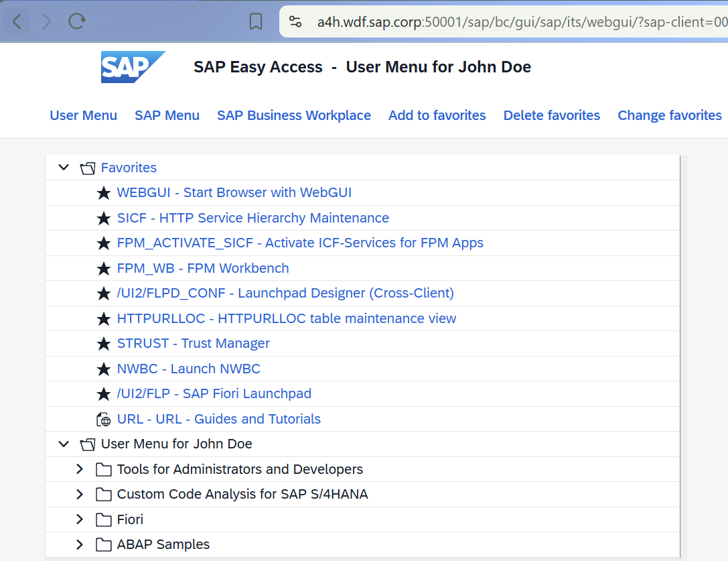Expand Tools for Administrators and Developers
Screen dimensions: 728x561
pos(80,469)
